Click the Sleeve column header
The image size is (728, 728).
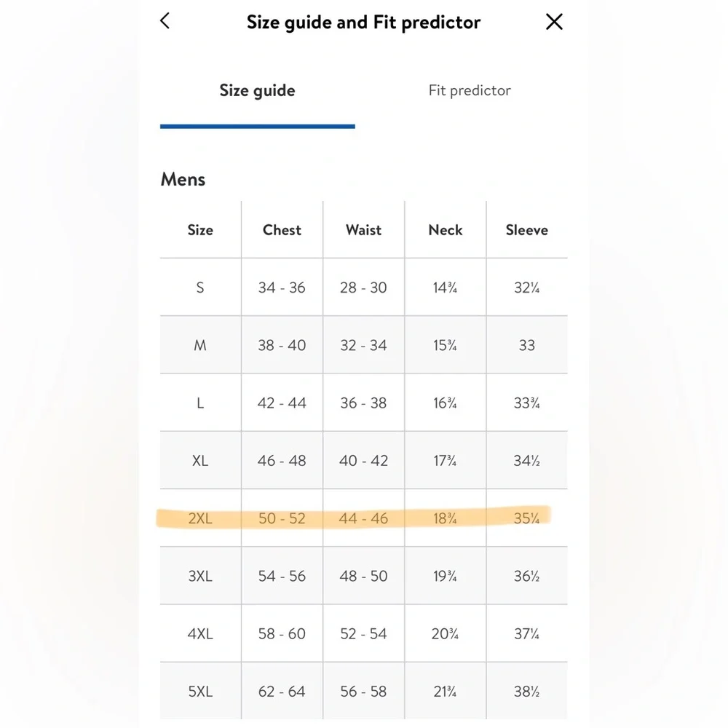point(527,230)
